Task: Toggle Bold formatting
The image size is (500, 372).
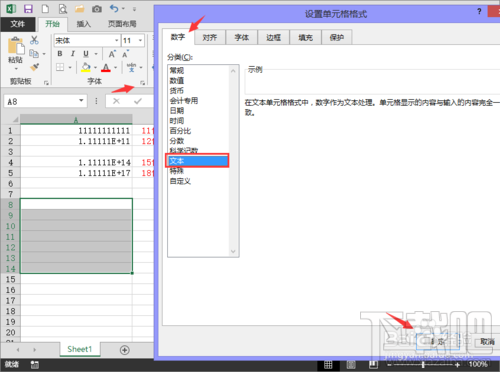Action: 60,54
